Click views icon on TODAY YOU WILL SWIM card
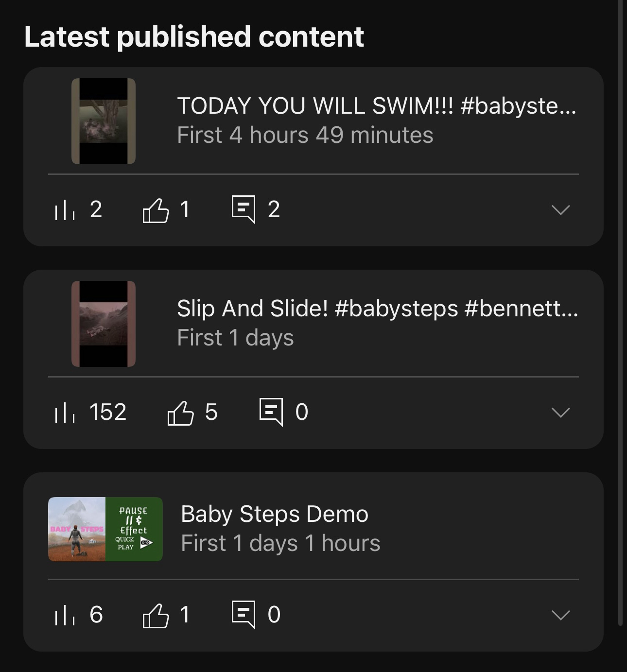 click(65, 210)
